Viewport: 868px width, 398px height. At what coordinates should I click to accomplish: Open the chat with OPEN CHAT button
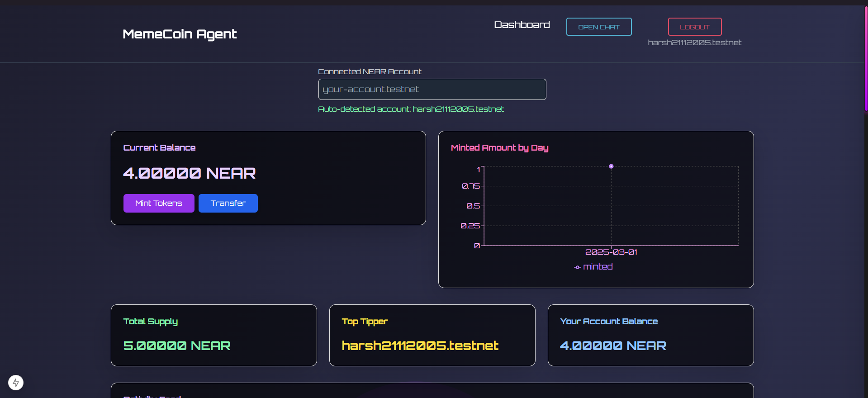[599, 27]
